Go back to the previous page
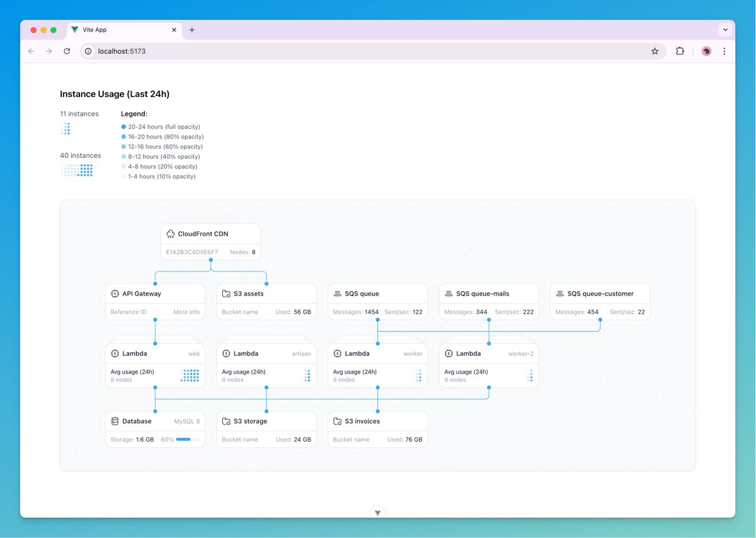Viewport: 756px width, 538px height. 31,51
